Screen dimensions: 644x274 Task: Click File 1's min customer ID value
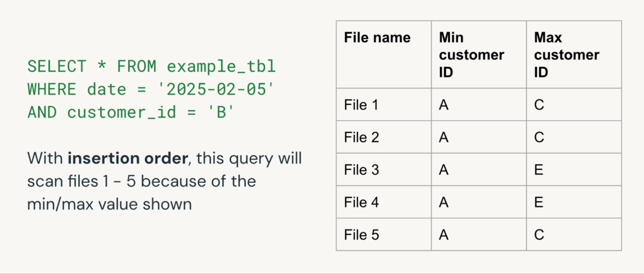[444, 105]
